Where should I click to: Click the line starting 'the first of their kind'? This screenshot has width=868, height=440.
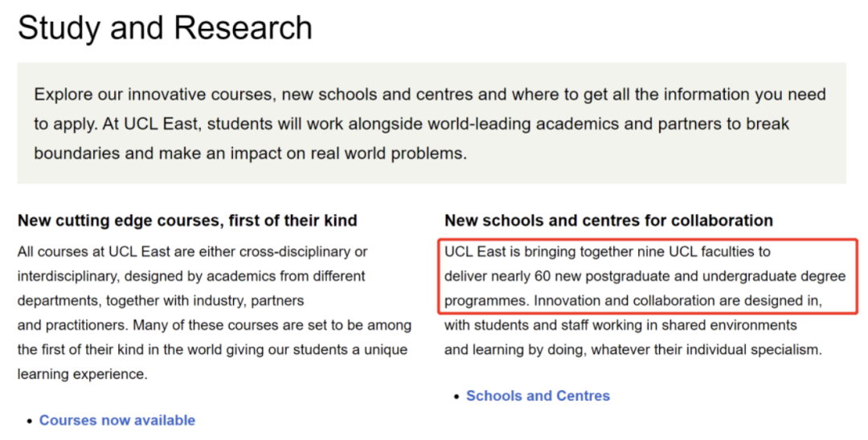tap(212, 350)
